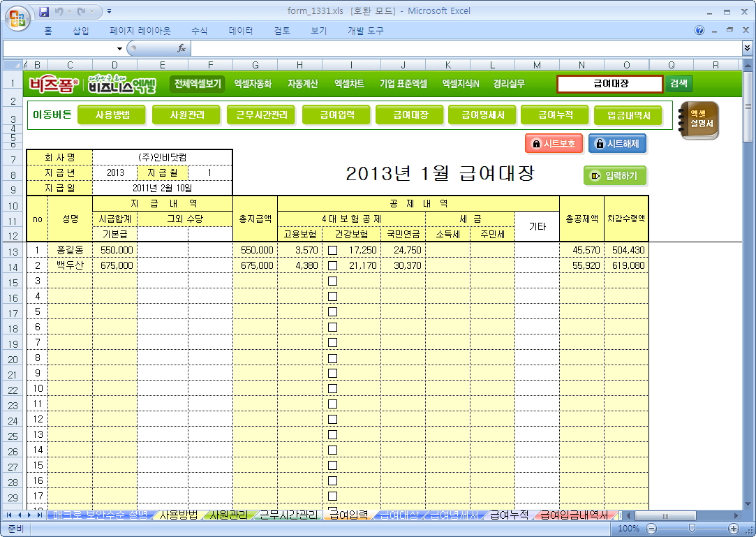The image size is (756, 537).
Task: Open the Name Box dropdown arrow
Action: [x=119, y=48]
